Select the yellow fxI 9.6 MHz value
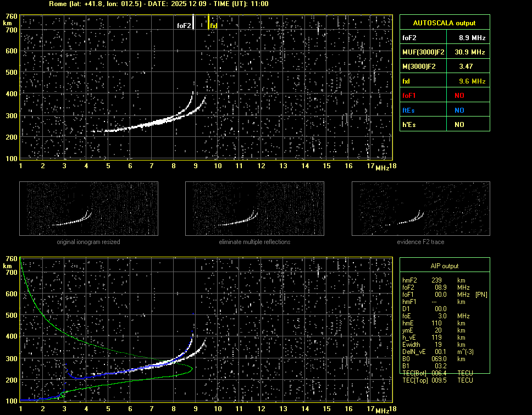Image resolution: width=532 pixels, height=415 pixels. (472, 81)
